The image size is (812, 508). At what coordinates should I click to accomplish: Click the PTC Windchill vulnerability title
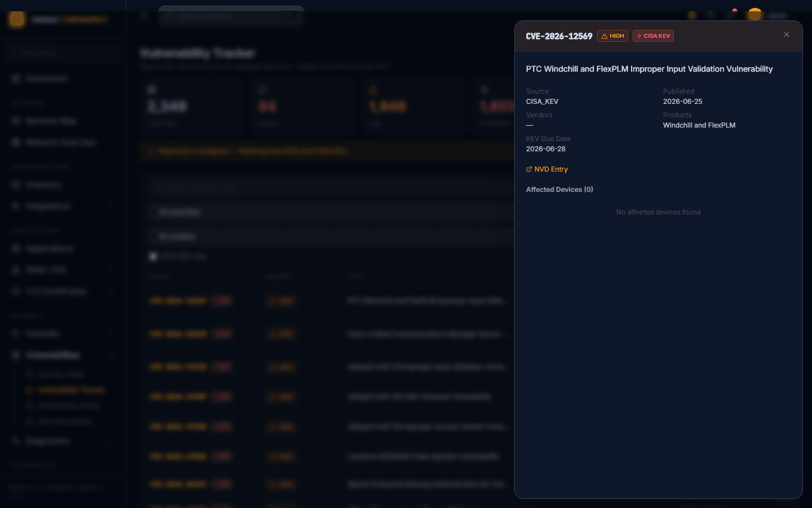[649, 69]
